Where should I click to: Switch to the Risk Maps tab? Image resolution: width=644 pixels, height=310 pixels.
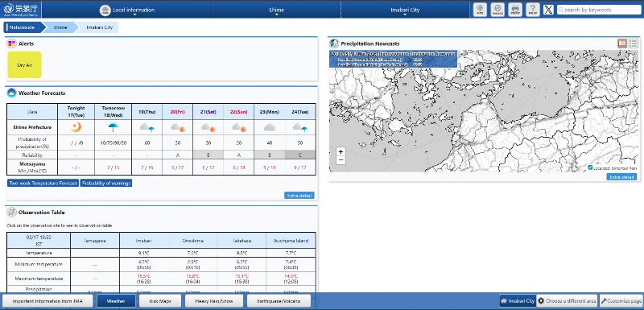click(x=160, y=301)
